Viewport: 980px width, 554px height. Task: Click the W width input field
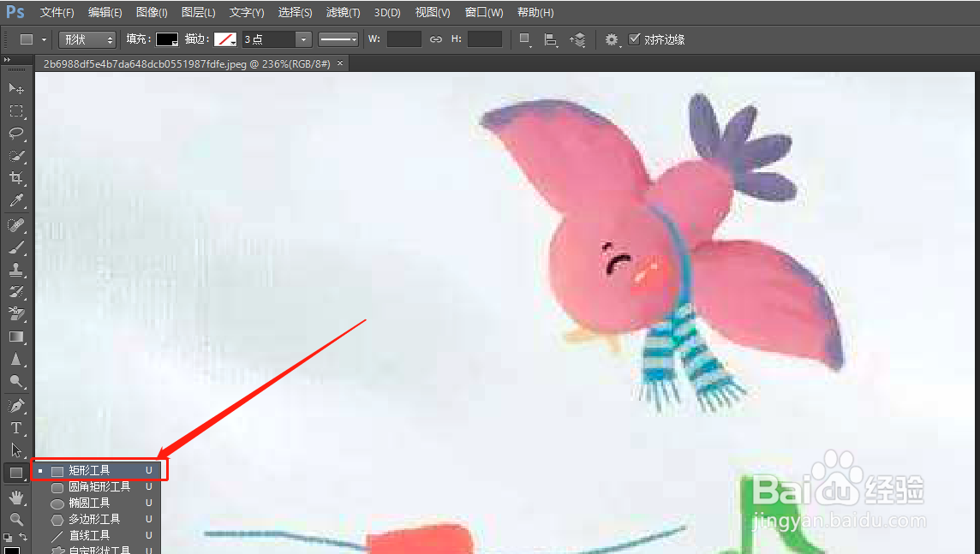[403, 39]
